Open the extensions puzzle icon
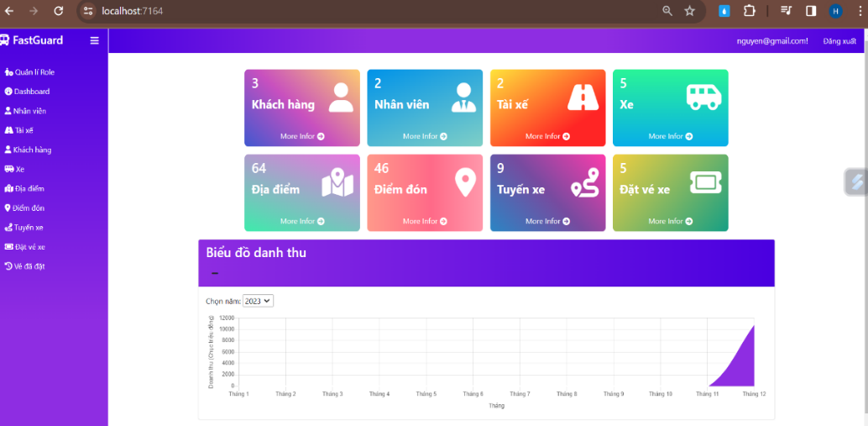 [x=749, y=11]
